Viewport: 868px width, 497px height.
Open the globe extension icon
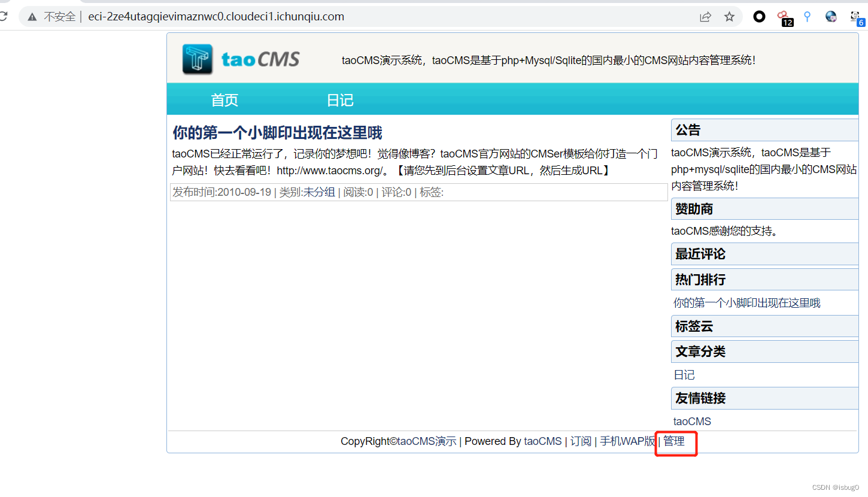831,17
